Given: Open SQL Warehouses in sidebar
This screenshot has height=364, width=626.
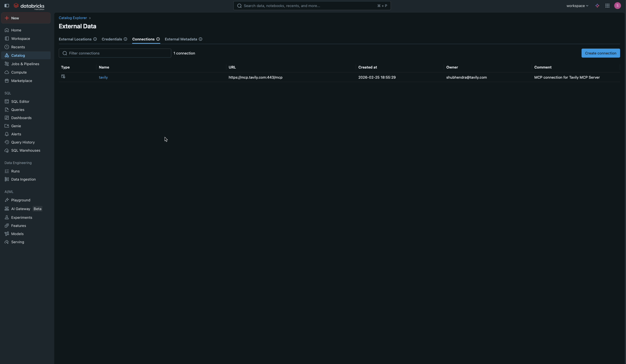Looking at the screenshot, I should pyautogui.click(x=26, y=150).
